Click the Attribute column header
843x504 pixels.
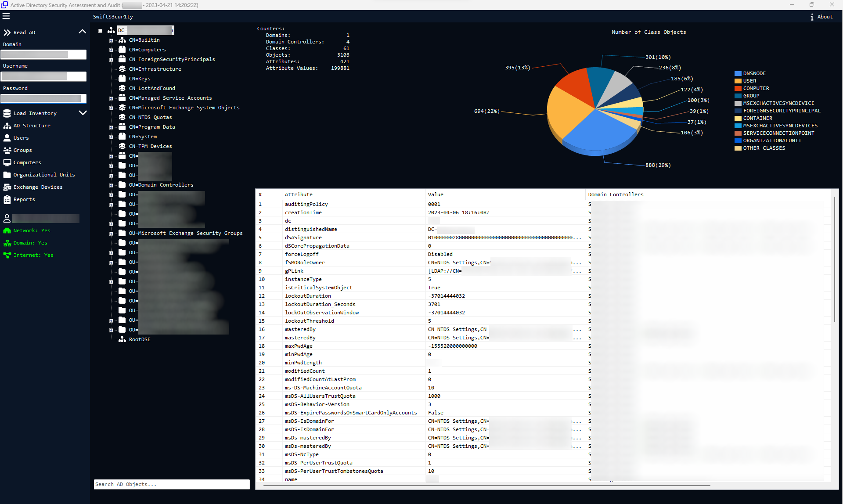(x=299, y=194)
